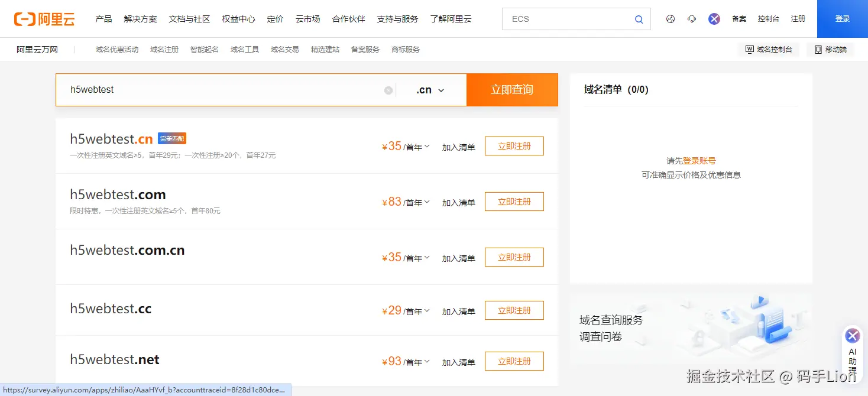Go to 域名注册 tab
The image size is (868, 396).
click(x=164, y=50)
